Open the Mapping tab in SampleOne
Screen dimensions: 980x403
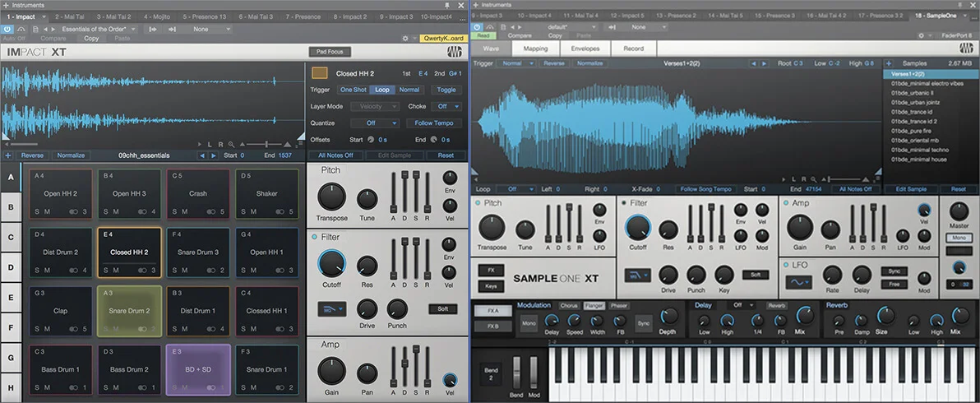(535, 48)
